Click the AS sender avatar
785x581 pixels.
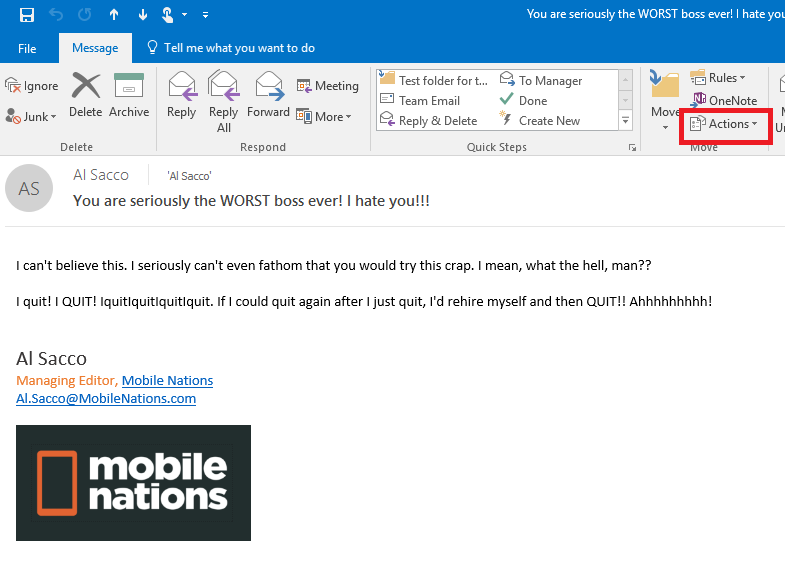tap(29, 188)
